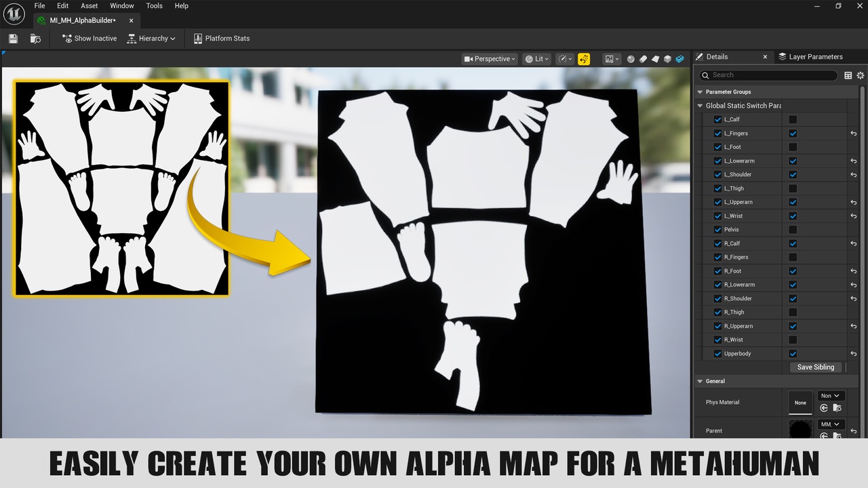Enable the L_Calf switch value checkbox
The width and height of the screenshot is (868, 488).
pos(793,120)
